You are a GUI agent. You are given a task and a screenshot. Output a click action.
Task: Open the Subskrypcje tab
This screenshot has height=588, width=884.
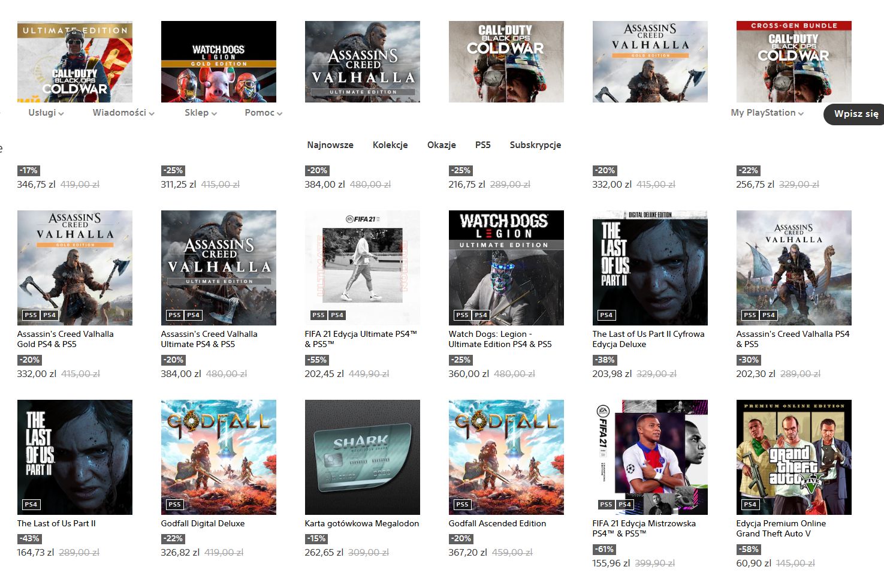pos(535,145)
